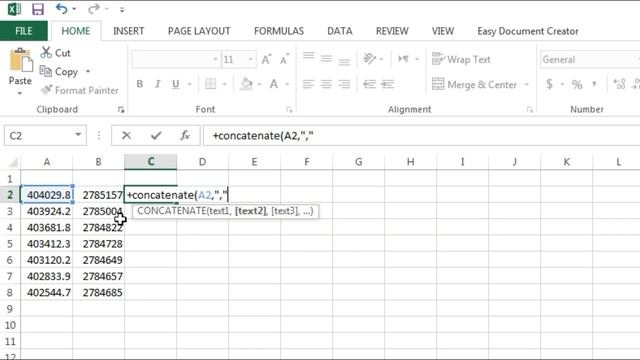Click the Comma Style icon
640x360 pixels.
(x=594, y=84)
